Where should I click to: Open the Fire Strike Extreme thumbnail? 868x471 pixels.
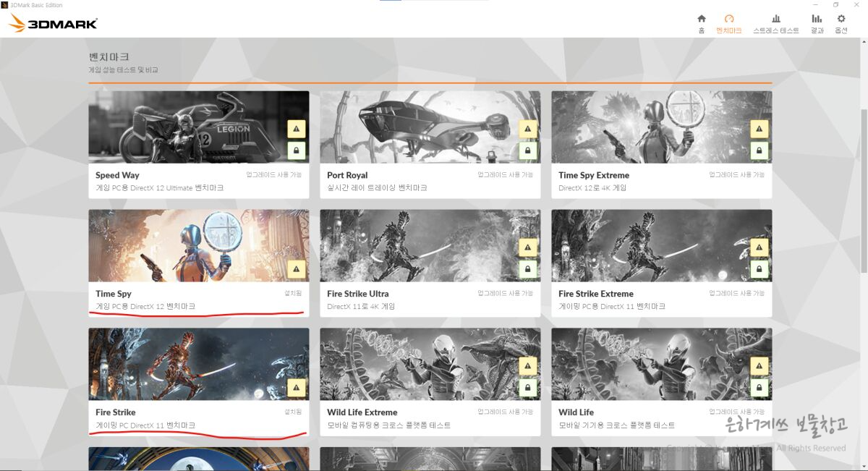[662, 245]
